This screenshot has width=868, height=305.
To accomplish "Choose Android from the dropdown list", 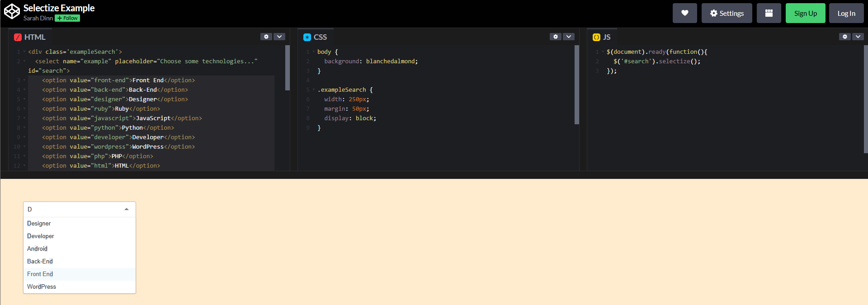I will [x=80, y=249].
